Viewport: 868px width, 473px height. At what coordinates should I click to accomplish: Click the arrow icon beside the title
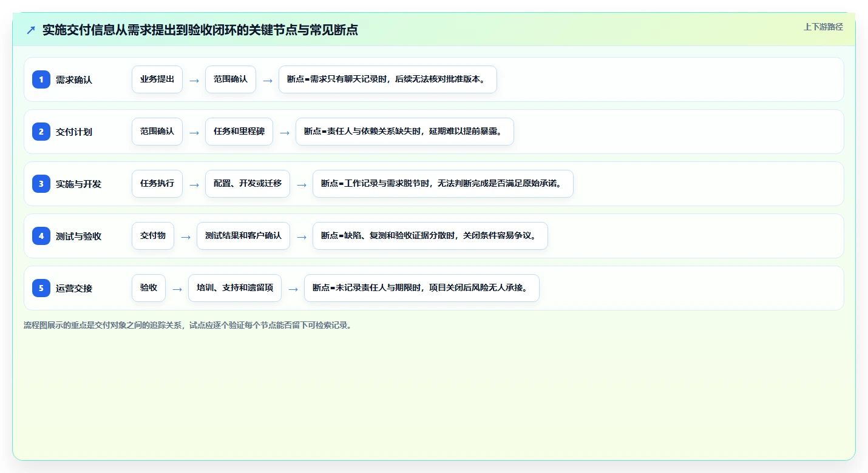point(31,30)
